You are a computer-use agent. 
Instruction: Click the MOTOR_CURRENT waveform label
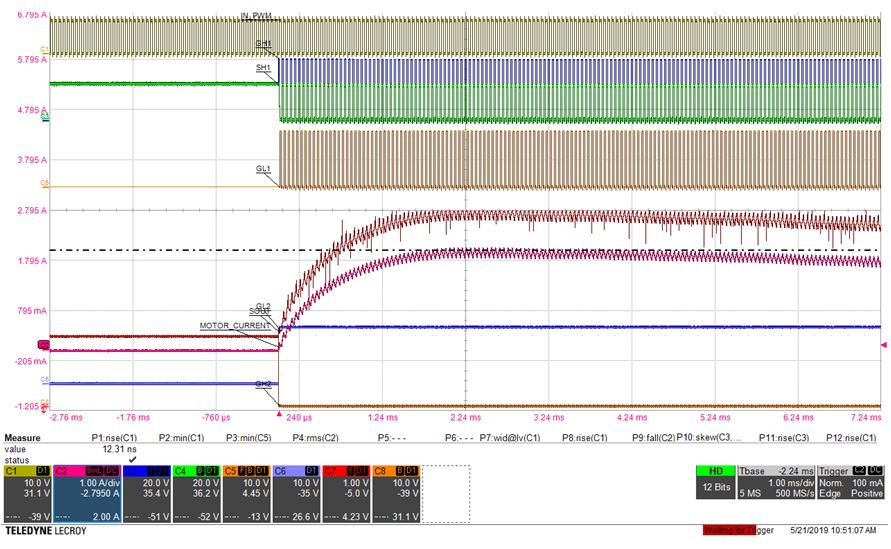pyautogui.click(x=234, y=326)
